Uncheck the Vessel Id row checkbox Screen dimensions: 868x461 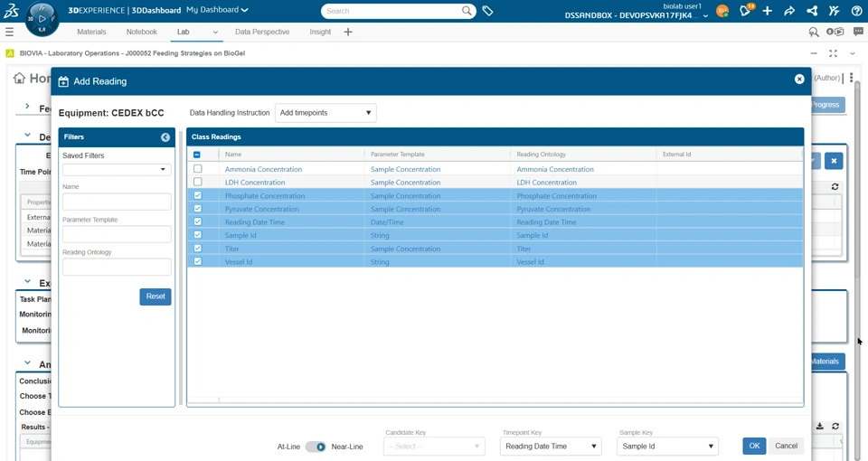click(198, 262)
